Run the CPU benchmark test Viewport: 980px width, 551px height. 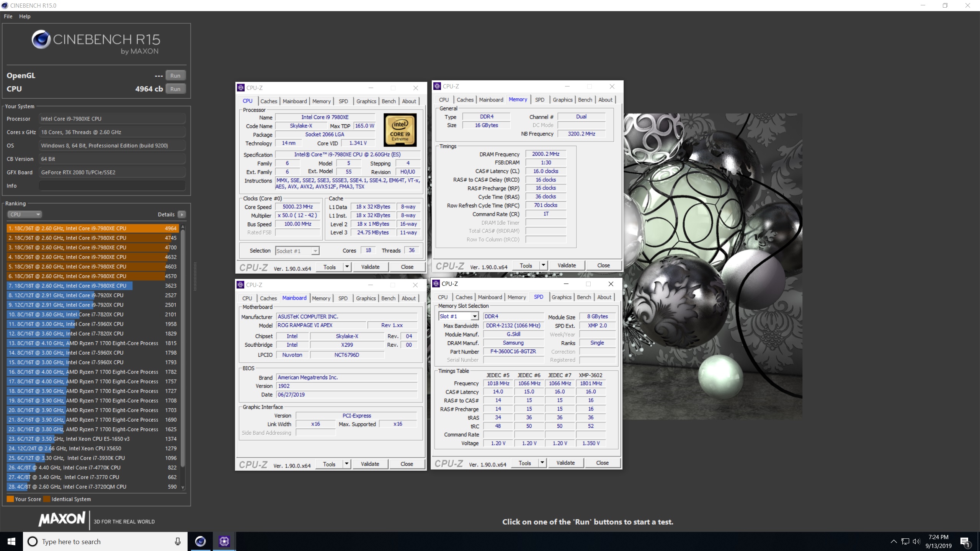pos(175,89)
